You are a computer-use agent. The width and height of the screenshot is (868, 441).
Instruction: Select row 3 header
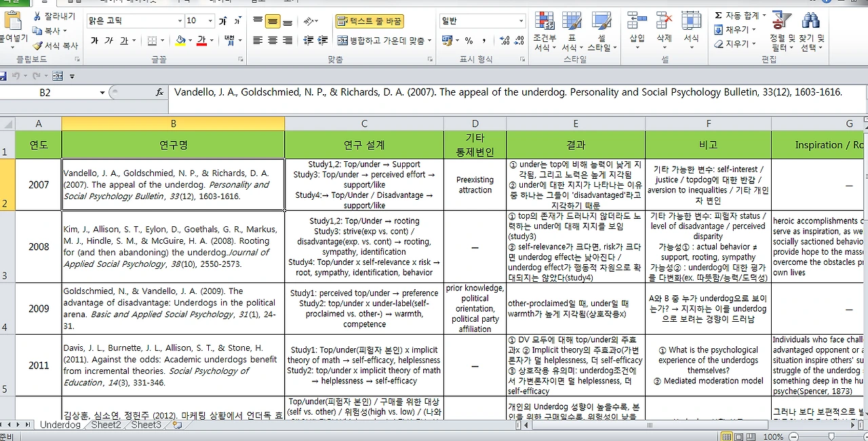click(7, 247)
